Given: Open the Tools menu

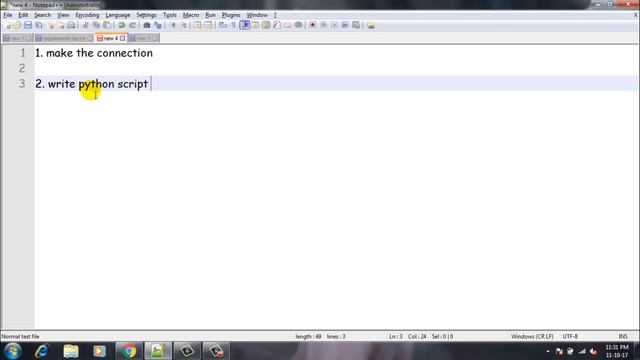Looking at the screenshot, I should 170,15.
